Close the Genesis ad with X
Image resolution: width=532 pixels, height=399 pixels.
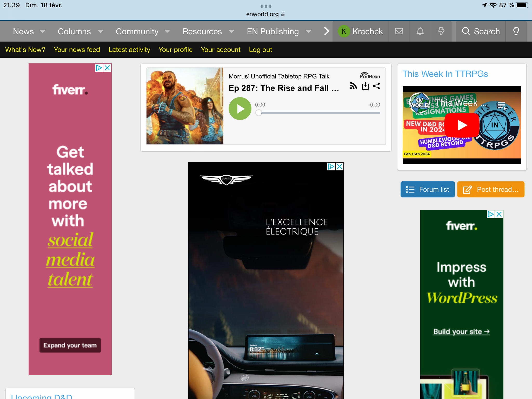click(340, 167)
